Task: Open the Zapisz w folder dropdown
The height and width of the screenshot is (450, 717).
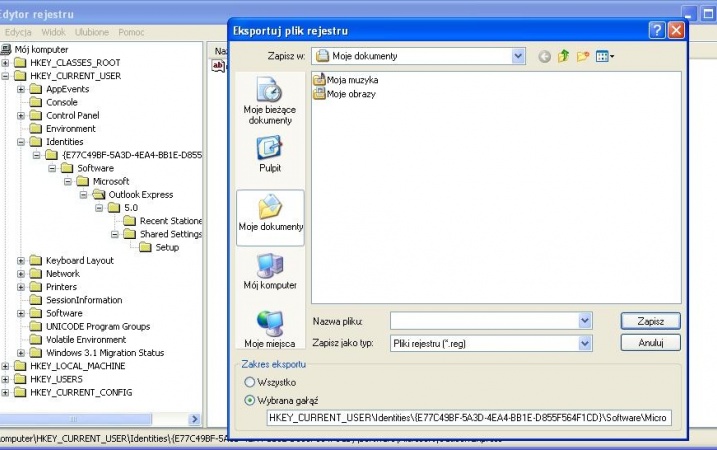Action: click(518, 56)
